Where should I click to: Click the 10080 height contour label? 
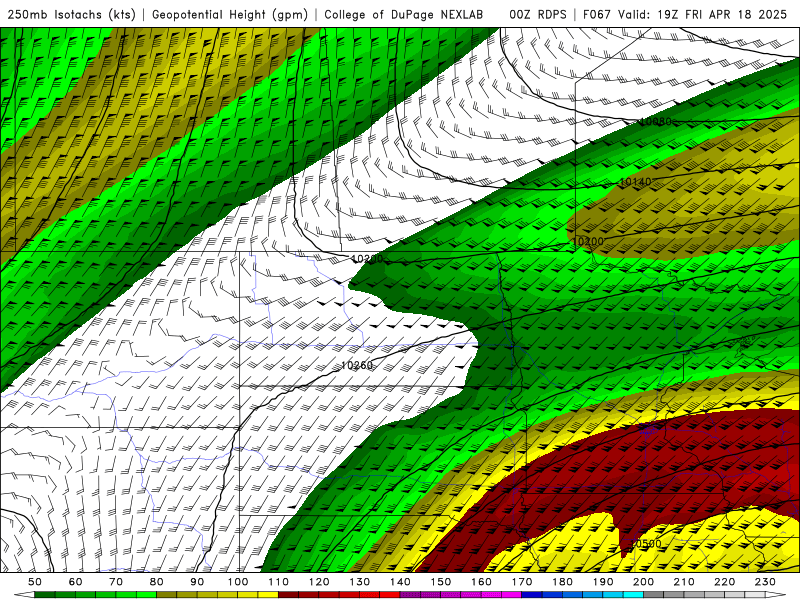(x=656, y=121)
